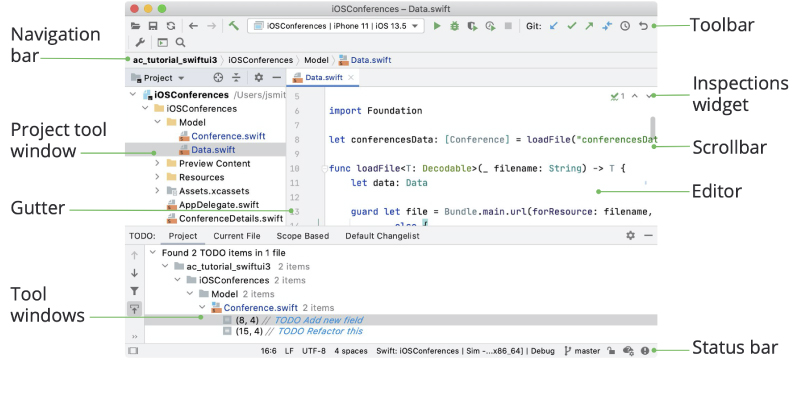Roll back changes with the undo arrow
Screen dimensions: 800x418
click(643, 26)
